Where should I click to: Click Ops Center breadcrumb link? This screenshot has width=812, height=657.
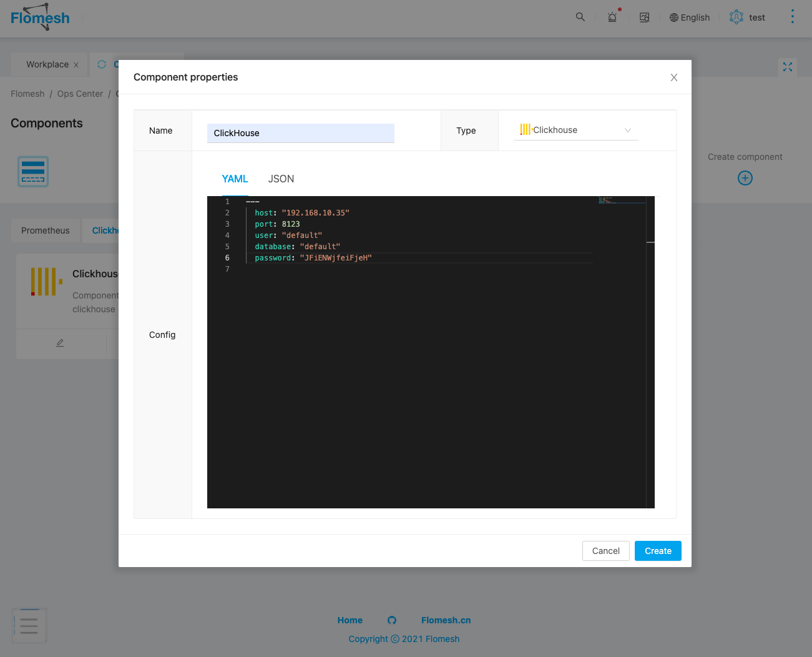80,94
